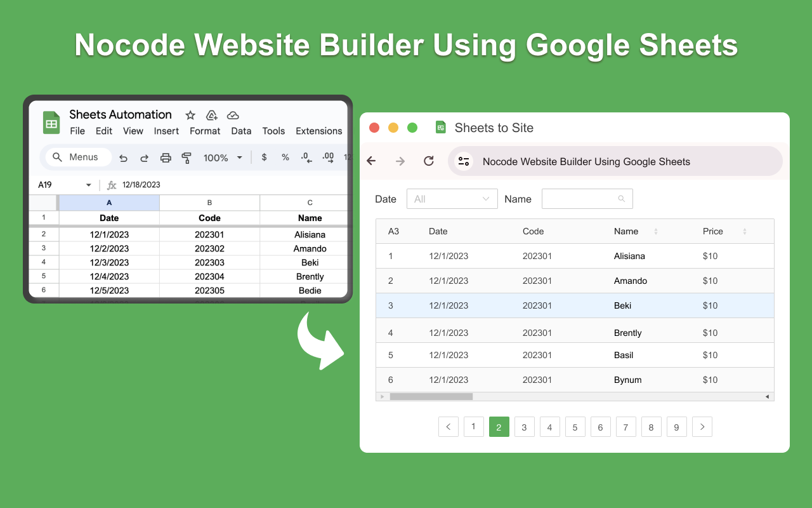Go to page 6
Screen dimensions: 812x508
pos(601,427)
